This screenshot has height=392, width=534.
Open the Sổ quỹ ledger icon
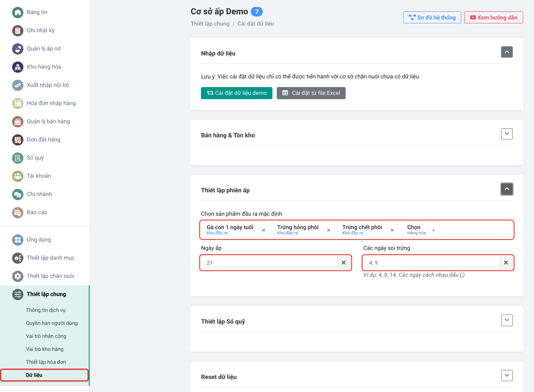18,158
